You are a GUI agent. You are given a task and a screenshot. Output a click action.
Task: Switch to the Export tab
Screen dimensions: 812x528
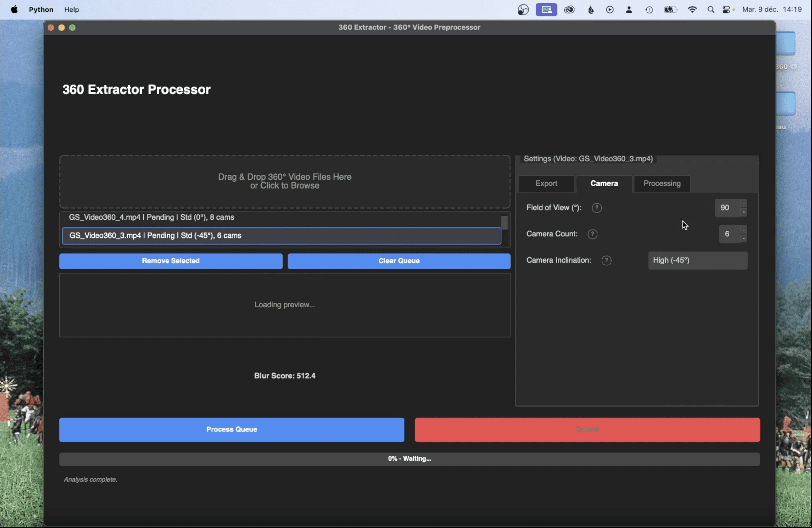click(546, 184)
